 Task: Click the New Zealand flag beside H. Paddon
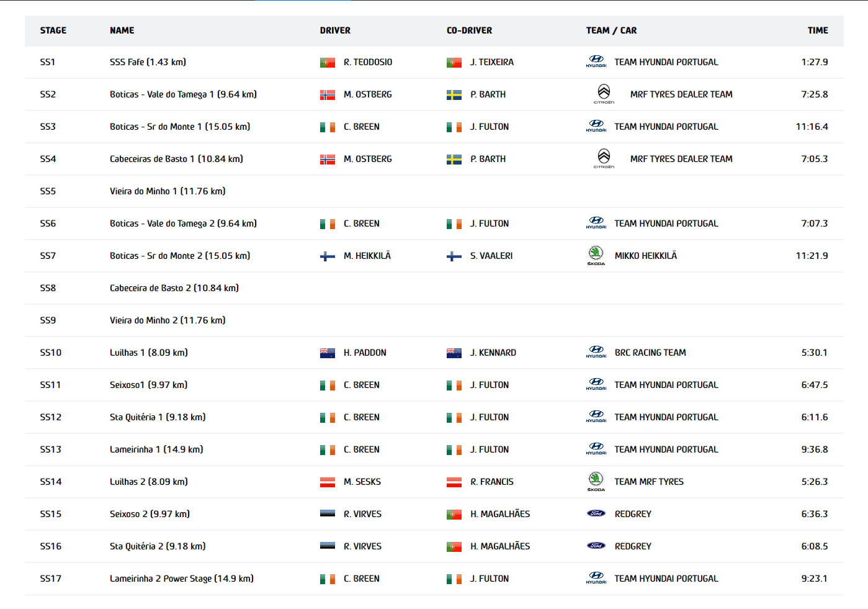click(327, 353)
